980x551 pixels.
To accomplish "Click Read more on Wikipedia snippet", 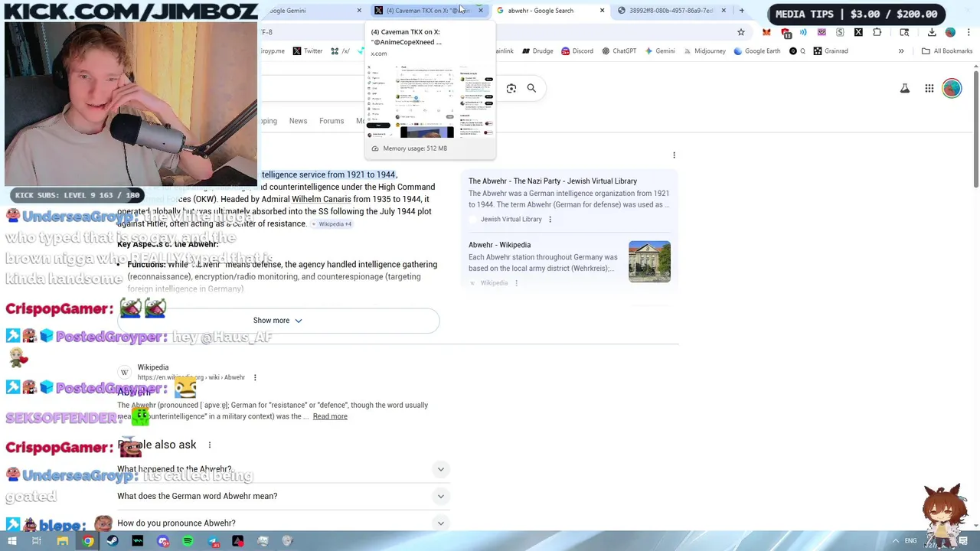I will 330,416.
